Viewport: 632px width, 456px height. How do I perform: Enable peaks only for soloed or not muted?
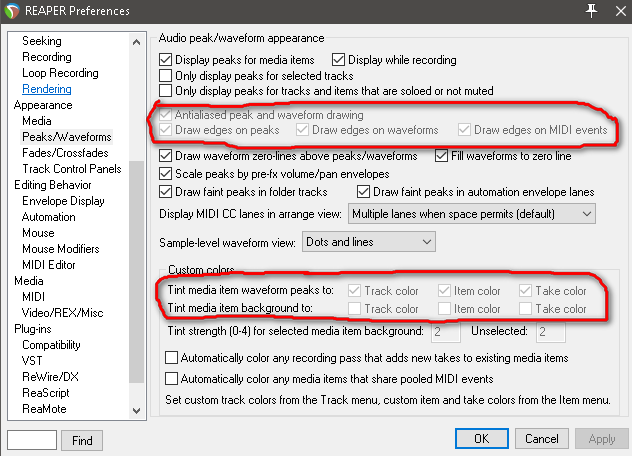pos(166,91)
